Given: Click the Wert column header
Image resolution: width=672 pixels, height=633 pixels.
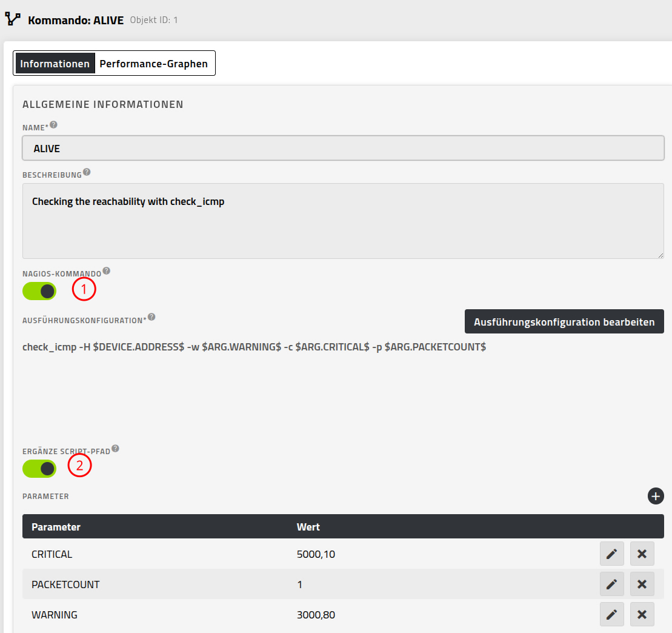Looking at the screenshot, I should click(308, 527).
